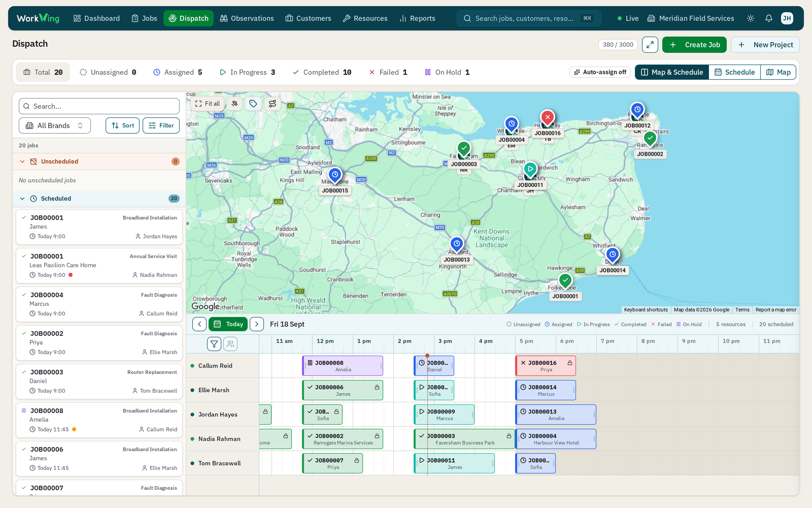Toggle Failed in the schedule legend
This screenshot has height=508, width=812.
coord(661,324)
